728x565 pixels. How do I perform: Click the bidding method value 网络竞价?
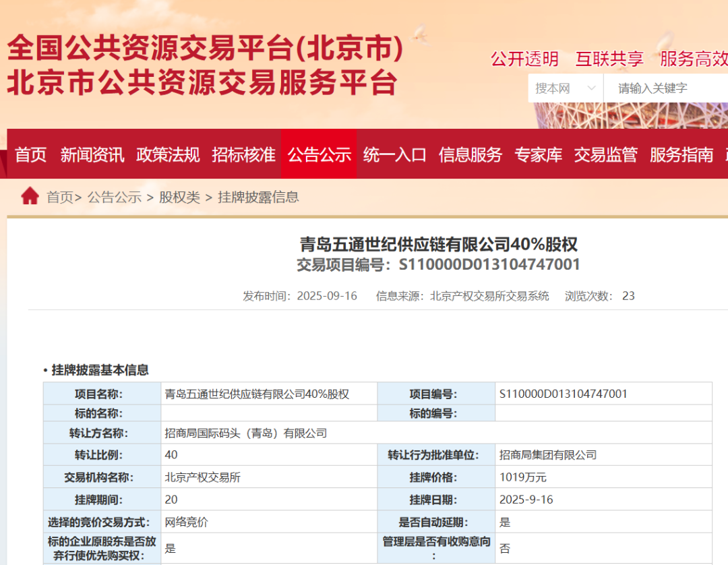pos(186,523)
